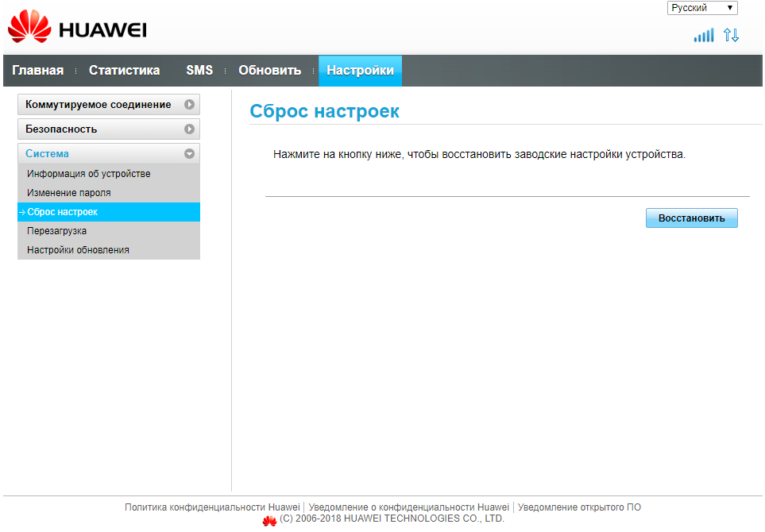Viewport: 765px width, 532px height.
Task: Open Настройки обновления menu item
Action: [x=108, y=249]
